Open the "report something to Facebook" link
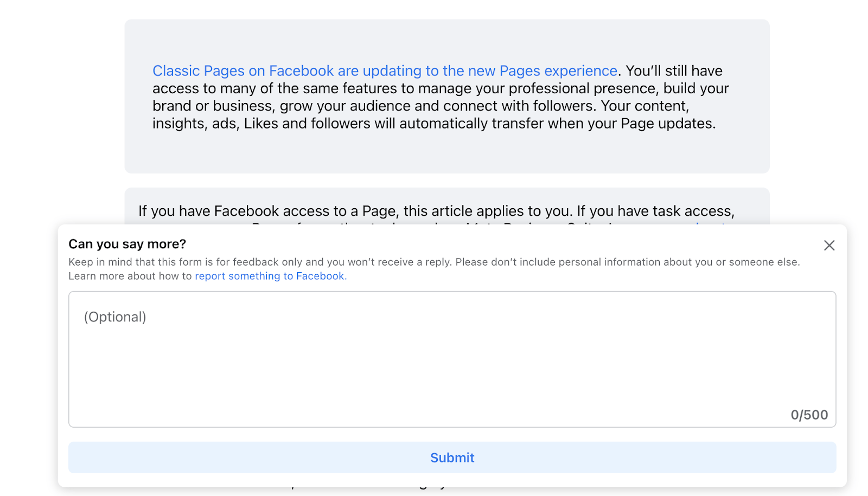 (270, 276)
